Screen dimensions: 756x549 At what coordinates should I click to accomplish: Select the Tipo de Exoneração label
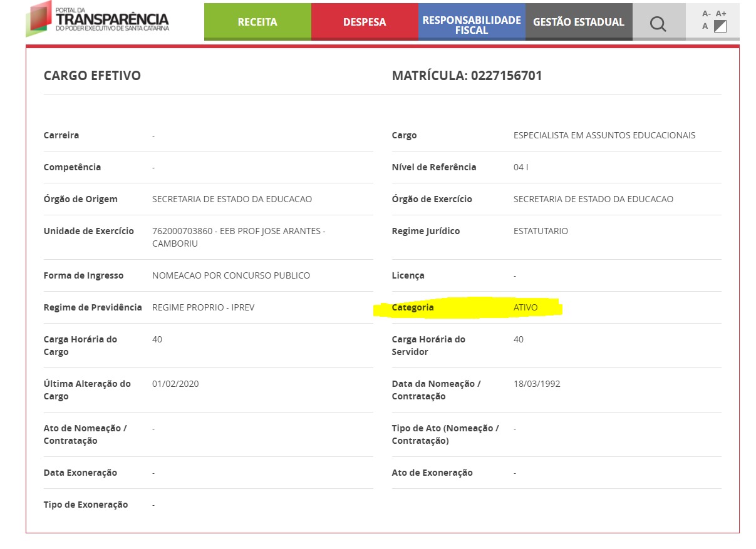pyautogui.click(x=86, y=505)
